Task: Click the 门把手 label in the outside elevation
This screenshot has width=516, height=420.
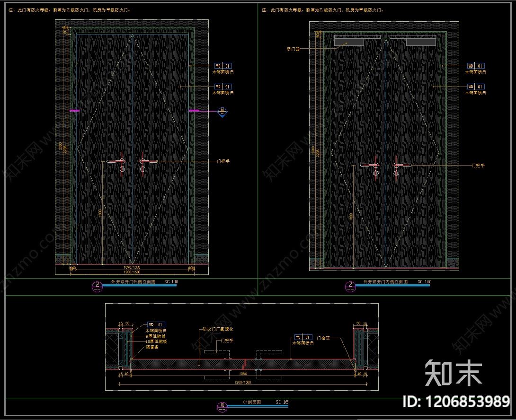Action: (223, 161)
